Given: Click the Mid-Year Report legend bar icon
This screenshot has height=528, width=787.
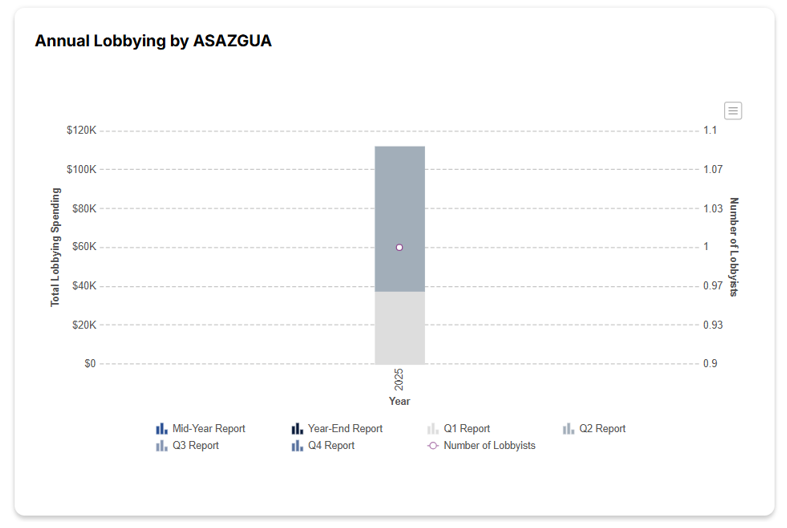Looking at the screenshot, I should click(x=162, y=429).
